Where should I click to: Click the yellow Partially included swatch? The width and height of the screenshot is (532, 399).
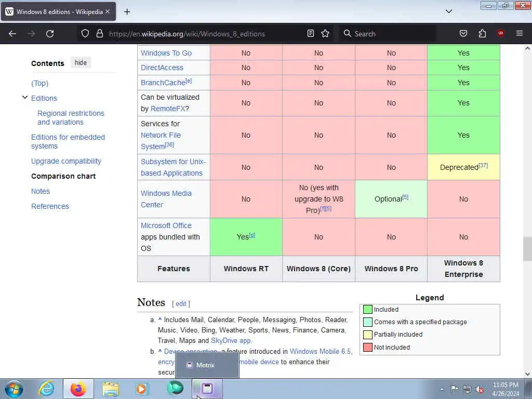[x=367, y=335]
